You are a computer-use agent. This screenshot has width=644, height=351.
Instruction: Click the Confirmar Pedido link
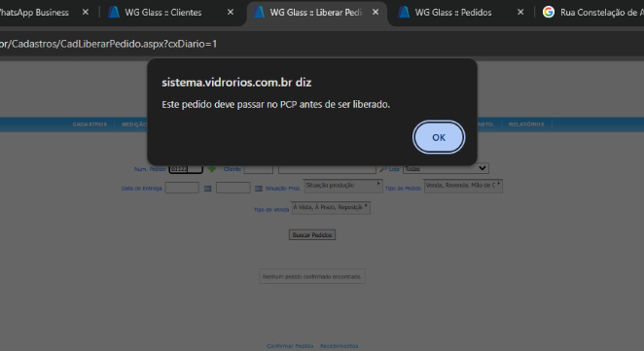click(x=290, y=346)
